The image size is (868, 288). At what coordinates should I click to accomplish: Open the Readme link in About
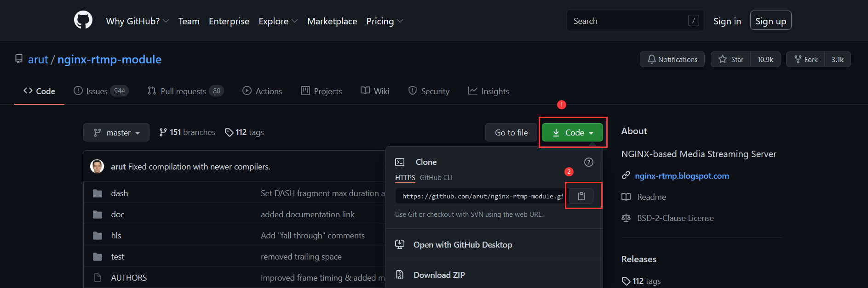(651, 197)
